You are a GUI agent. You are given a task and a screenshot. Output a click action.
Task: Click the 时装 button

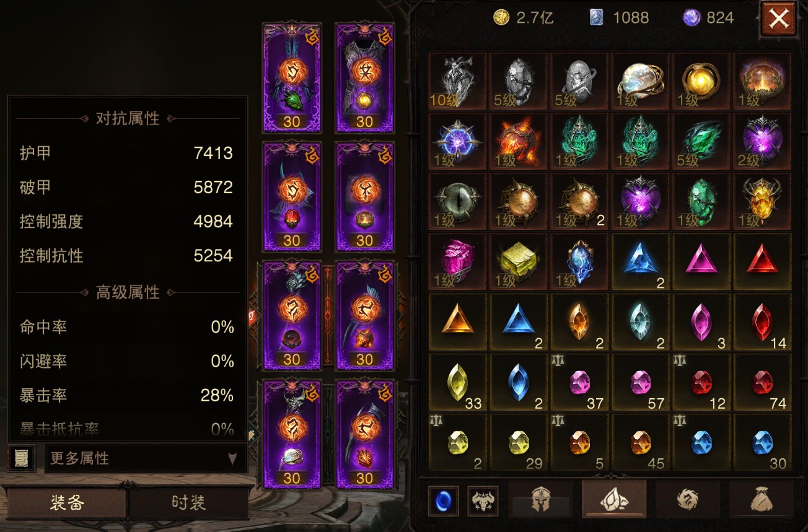(x=188, y=502)
